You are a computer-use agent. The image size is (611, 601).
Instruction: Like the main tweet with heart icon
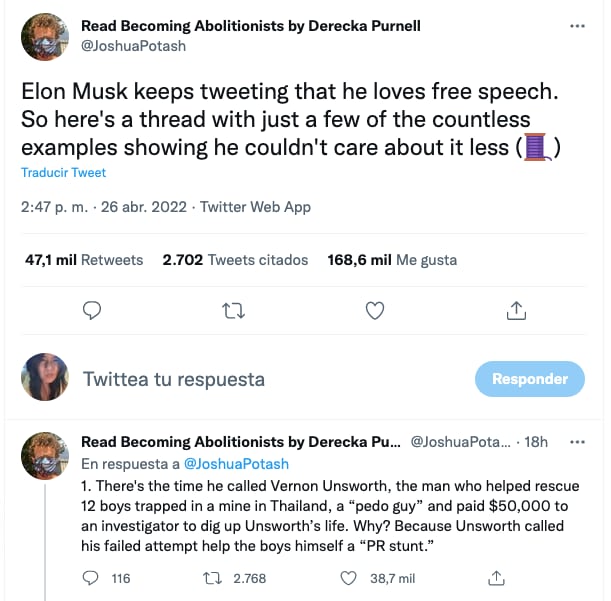(375, 311)
